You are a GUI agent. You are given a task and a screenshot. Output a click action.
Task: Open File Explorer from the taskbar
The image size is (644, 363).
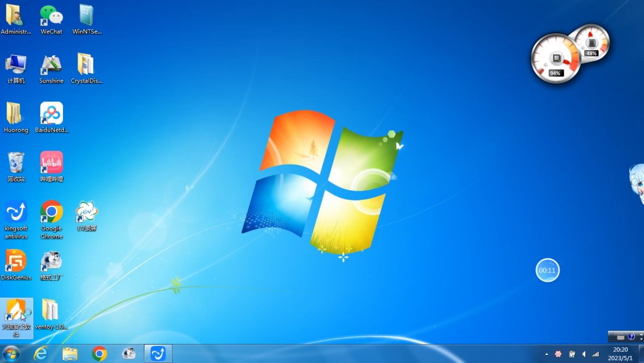[x=70, y=354]
